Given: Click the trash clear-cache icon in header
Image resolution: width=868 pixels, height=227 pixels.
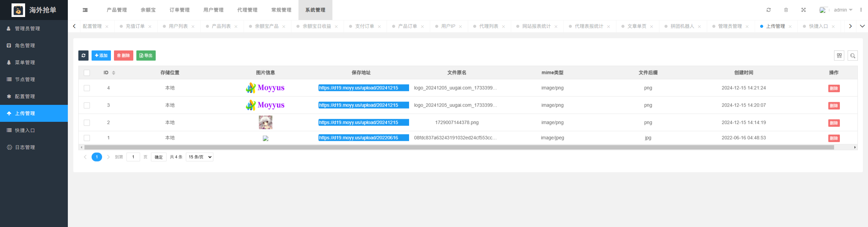Looking at the screenshot, I should coord(786,10).
